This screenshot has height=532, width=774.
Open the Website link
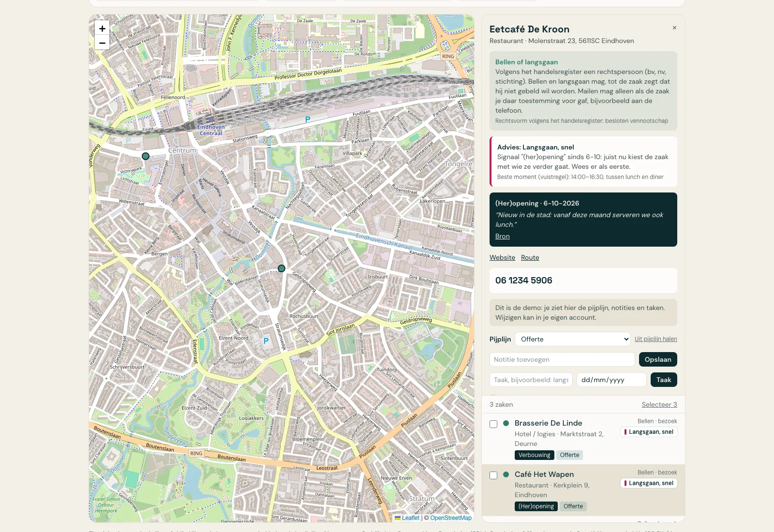[x=502, y=257]
